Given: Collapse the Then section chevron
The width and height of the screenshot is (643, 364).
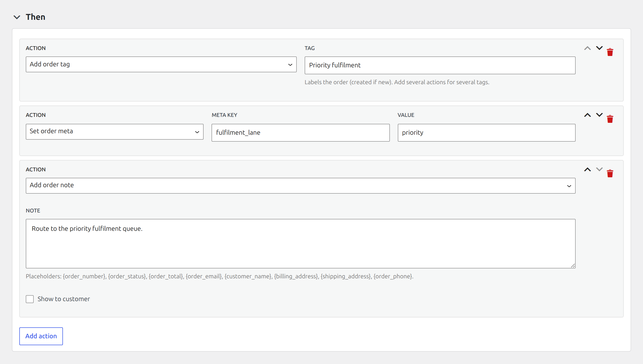Looking at the screenshot, I should pyautogui.click(x=17, y=17).
